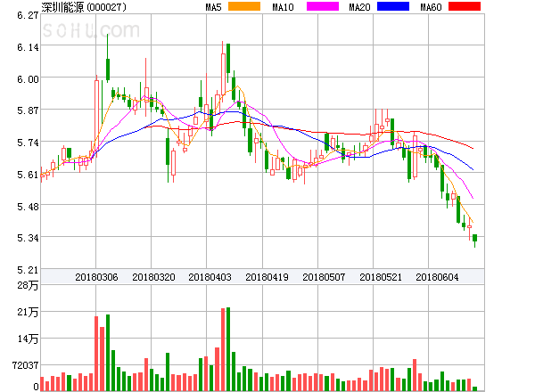Click the magenta MA10 legend swatch

pyautogui.click(x=323, y=6)
